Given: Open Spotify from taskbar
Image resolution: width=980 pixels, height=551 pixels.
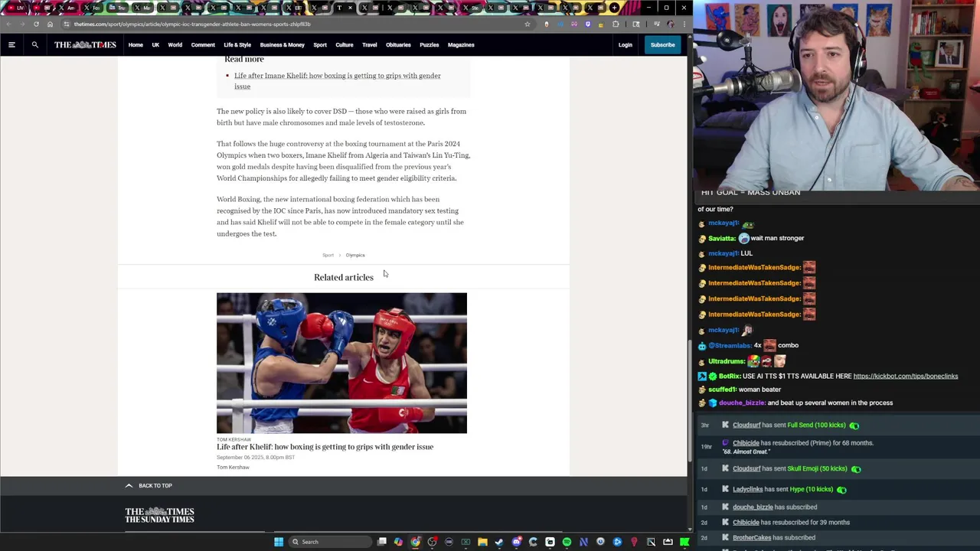Looking at the screenshot, I should click(x=567, y=542).
